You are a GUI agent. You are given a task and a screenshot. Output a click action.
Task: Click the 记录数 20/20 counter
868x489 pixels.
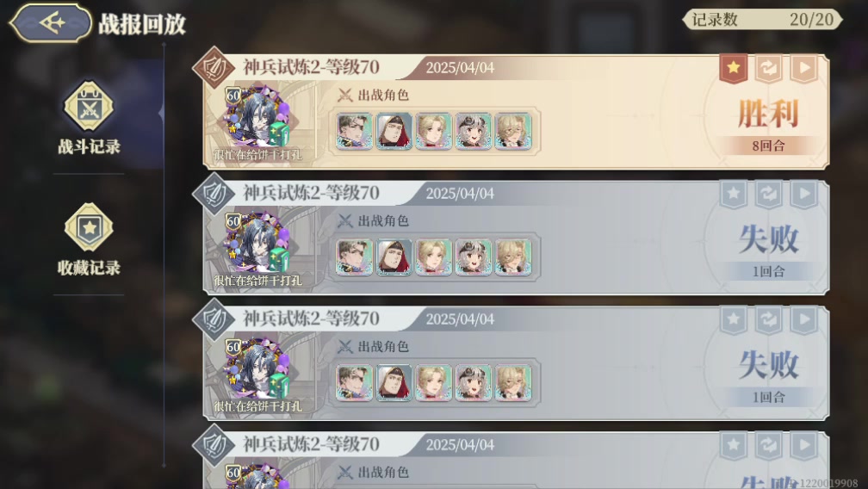click(762, 19)
